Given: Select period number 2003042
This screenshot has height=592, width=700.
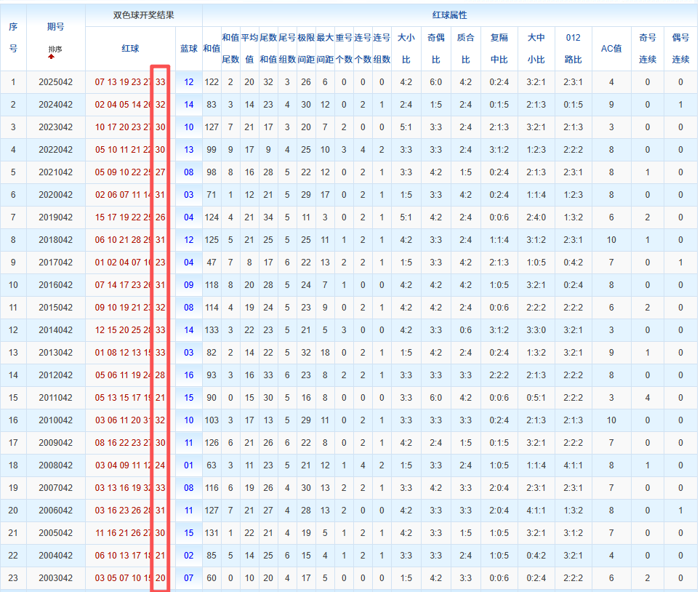Looking at the screenshot, I should 55,578.
